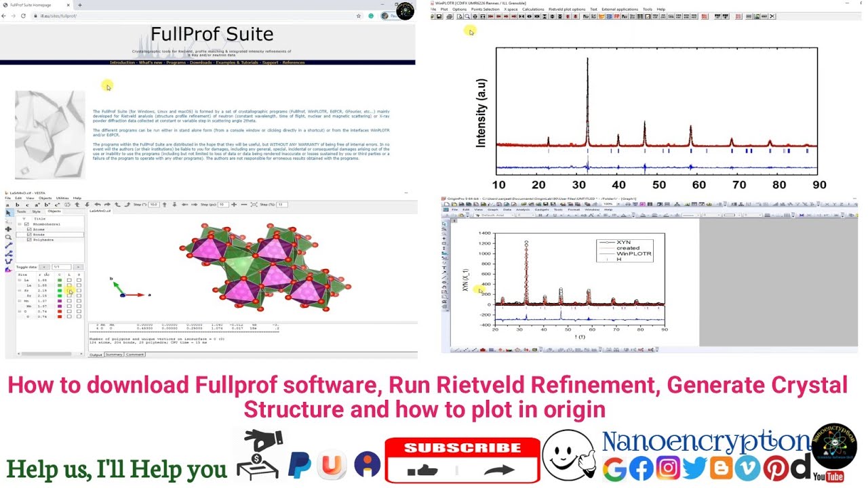Click the print icon in WinPLOTR toolbar

(x=450, y=16)
